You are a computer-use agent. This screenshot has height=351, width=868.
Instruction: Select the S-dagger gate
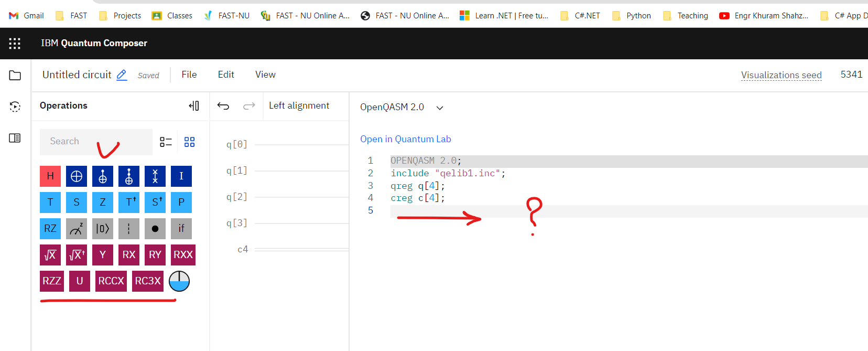point(155,203)
